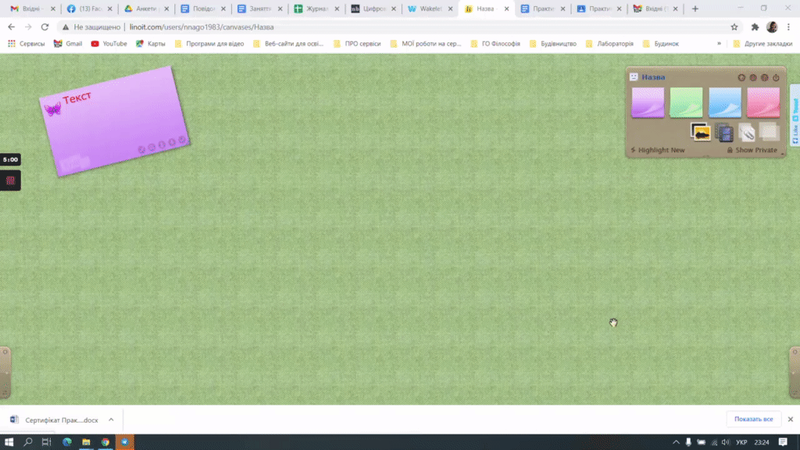Open a new browser tab

pyautogui.click(x=695, y=9)
